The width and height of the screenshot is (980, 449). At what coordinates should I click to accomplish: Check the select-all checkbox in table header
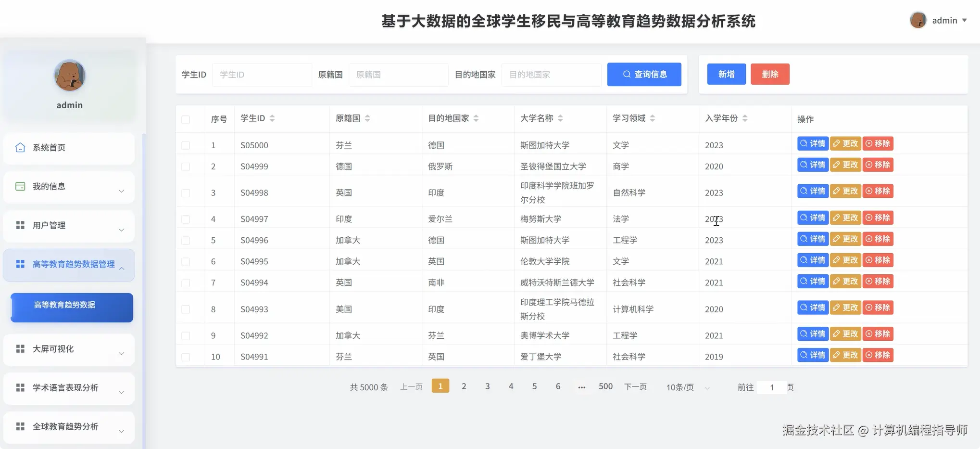186,120
